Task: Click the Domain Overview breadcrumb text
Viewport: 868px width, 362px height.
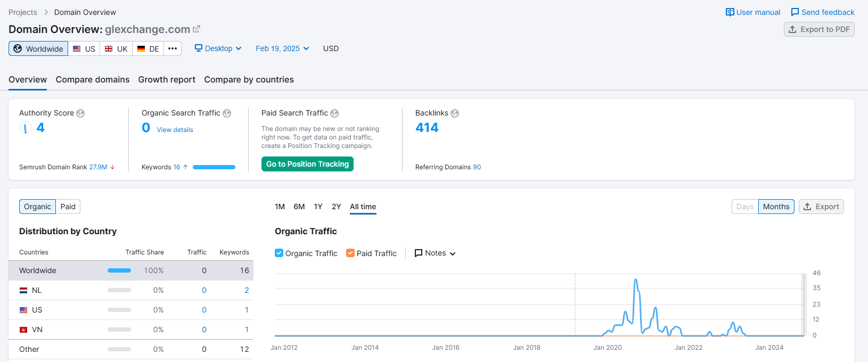Action: point(85,12)
